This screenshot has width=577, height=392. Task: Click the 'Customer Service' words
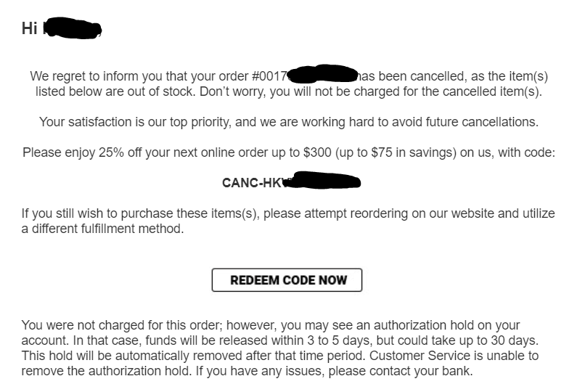[420, 356]
